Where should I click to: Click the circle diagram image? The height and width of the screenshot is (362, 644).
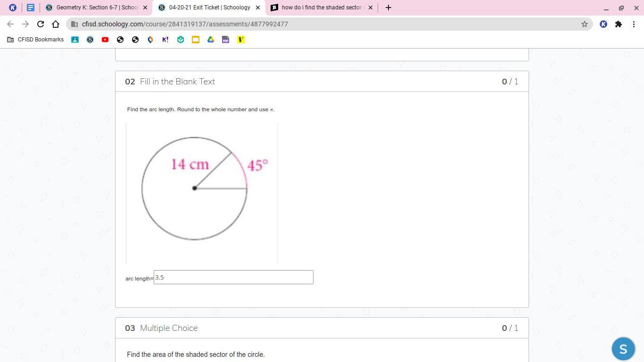202,193
